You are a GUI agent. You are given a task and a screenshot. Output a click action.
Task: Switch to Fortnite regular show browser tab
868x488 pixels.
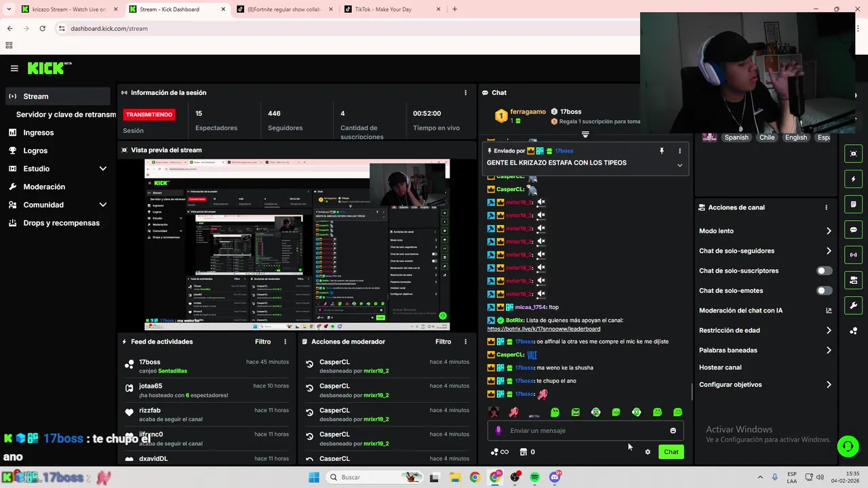point(283,9)
